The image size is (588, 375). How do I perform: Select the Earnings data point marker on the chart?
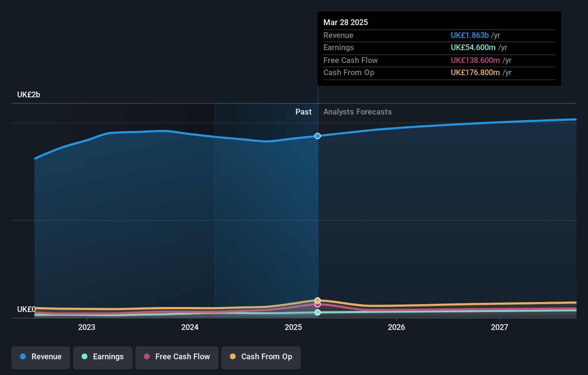pos(317,312)
